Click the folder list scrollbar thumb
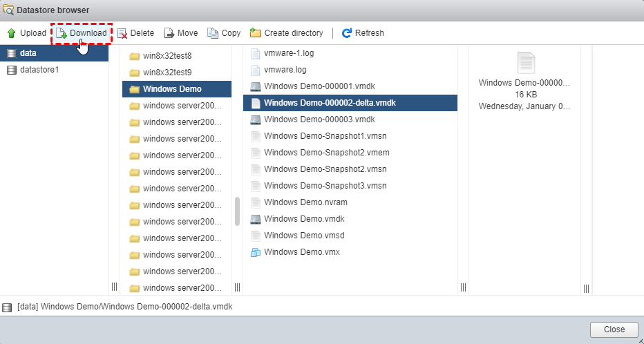644x344 pixels. (x=238, y=211)
